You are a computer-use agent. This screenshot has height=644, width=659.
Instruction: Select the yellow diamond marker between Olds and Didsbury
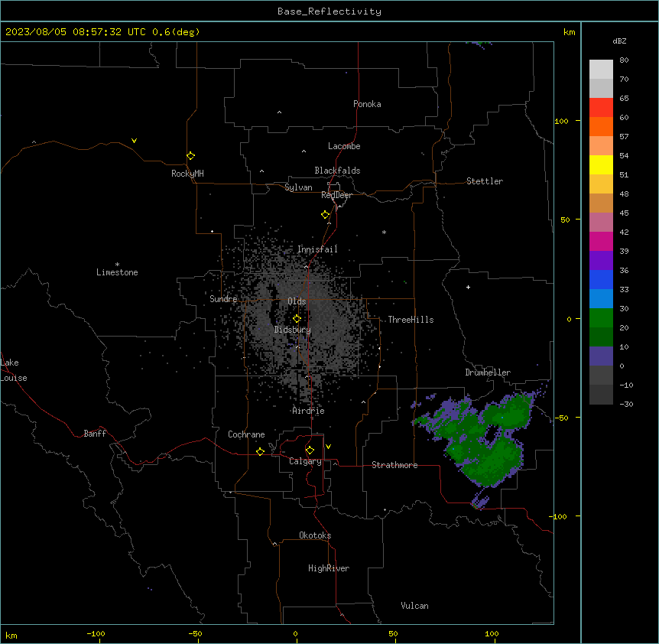297,319
